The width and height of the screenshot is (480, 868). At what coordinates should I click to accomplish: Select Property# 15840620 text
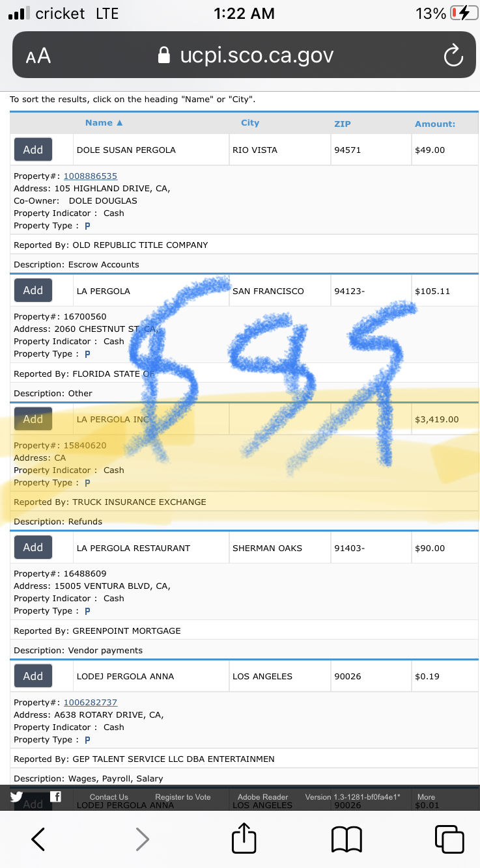tap(60, 446)
